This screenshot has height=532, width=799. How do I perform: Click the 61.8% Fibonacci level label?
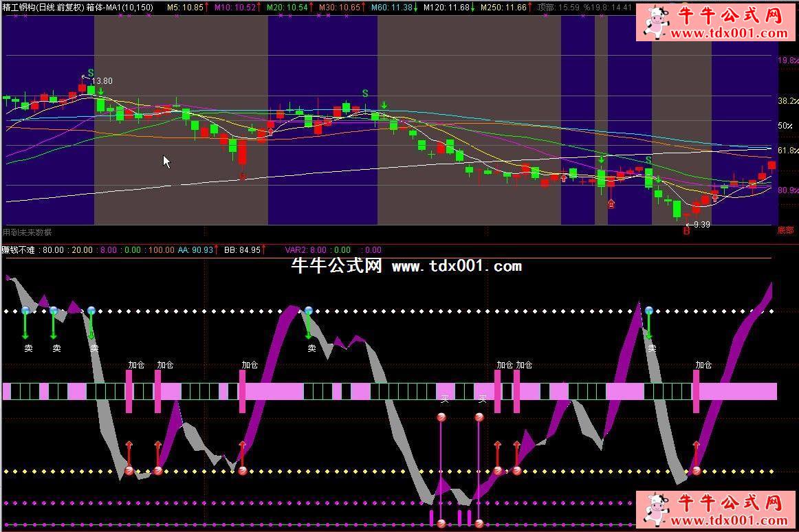pos(787,150)
